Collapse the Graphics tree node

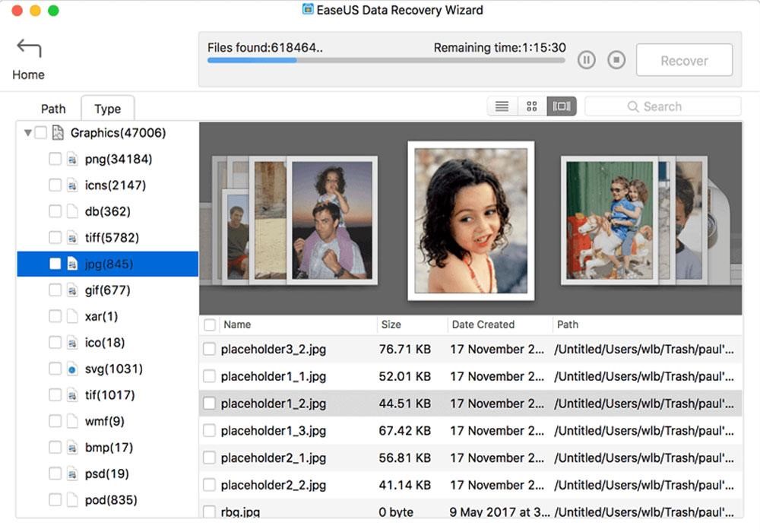coord(27,133)
